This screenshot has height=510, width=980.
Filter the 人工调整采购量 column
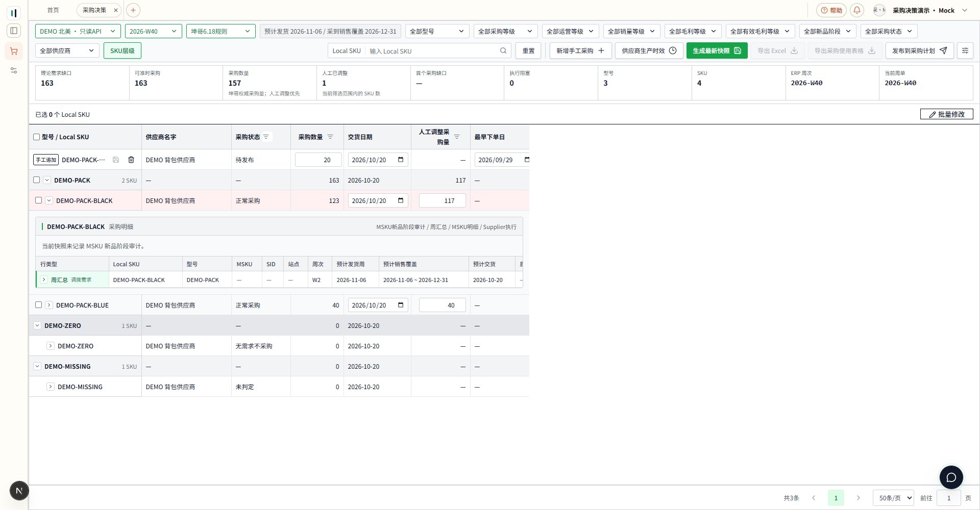(457, 137)
